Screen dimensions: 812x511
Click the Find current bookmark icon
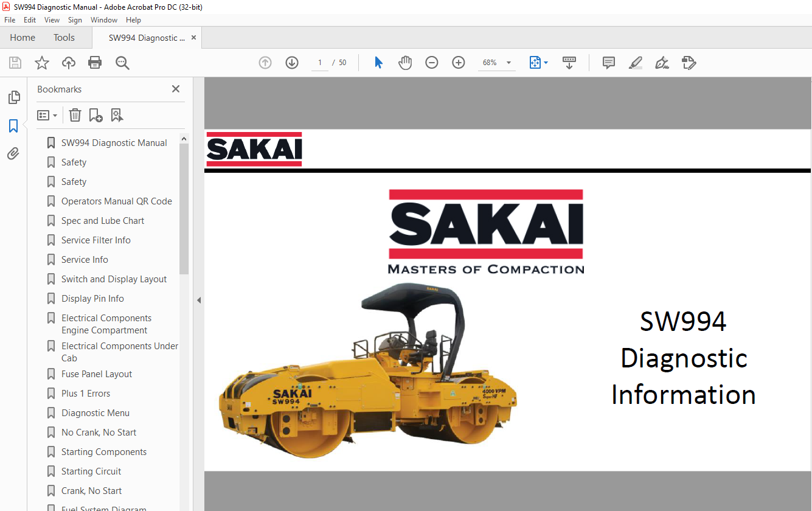coord(117,115)
